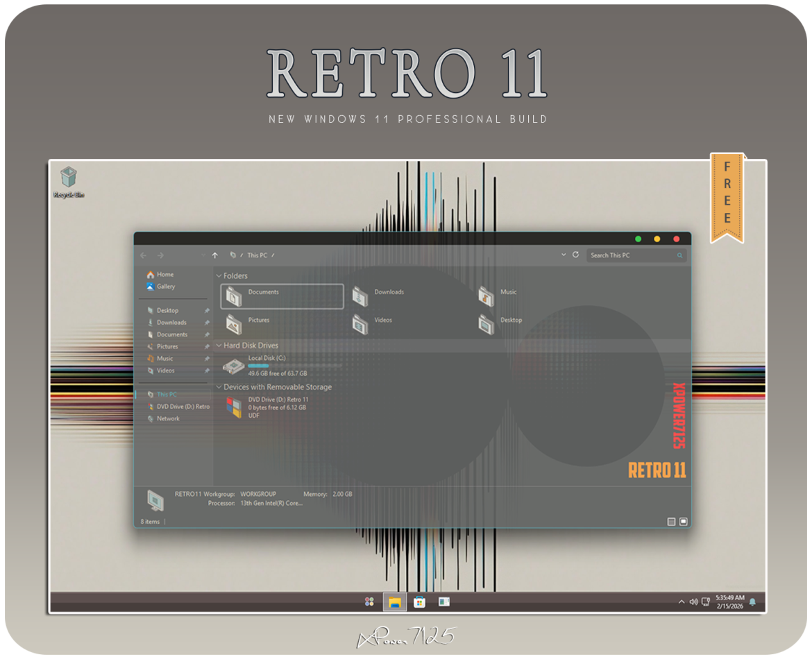The image size is (812, 657).
Task: Switch to large icons view layout
Action: [x=684, y=522]
